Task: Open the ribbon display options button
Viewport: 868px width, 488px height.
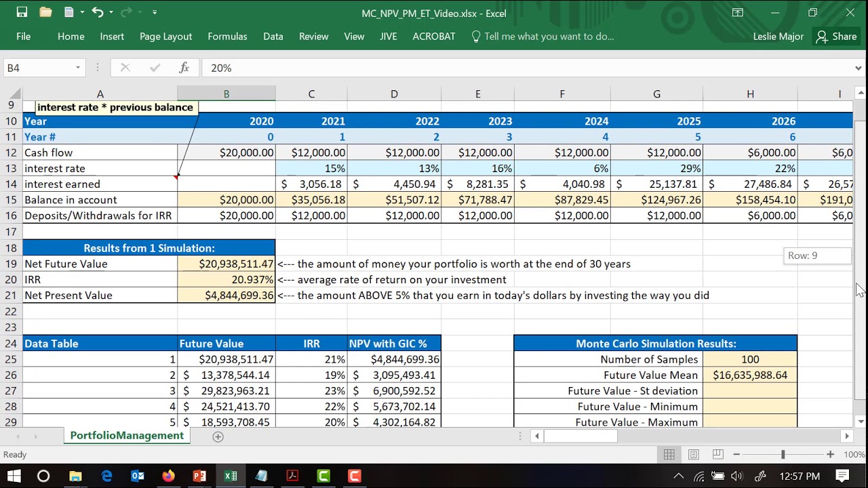Action: (738, 12)
